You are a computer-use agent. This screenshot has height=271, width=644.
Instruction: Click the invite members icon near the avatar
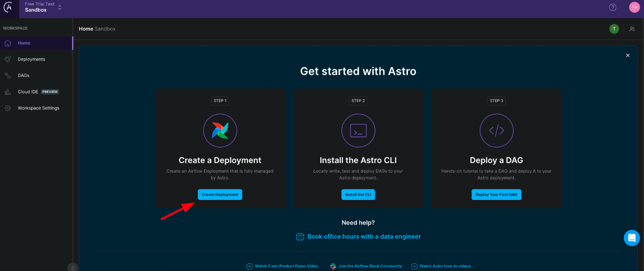632,29
